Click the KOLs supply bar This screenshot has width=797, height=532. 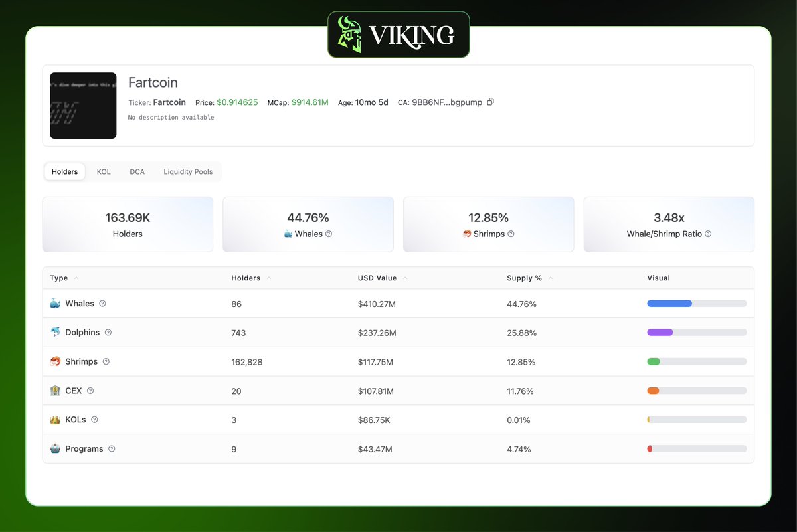[x=697, y=420]
